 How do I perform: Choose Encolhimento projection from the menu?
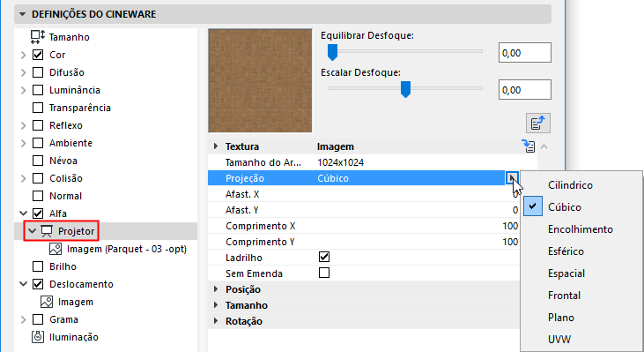581,229
